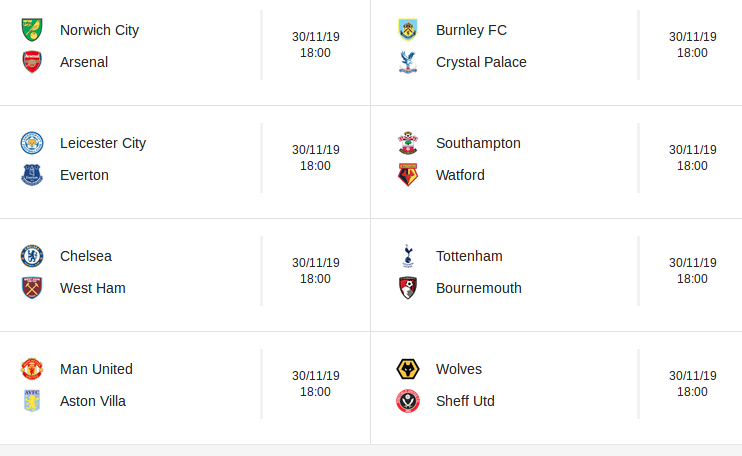The image size is (742, 456).
Task: Click the Wolves vs Sheff Utd match date
Action: [692, 376]
